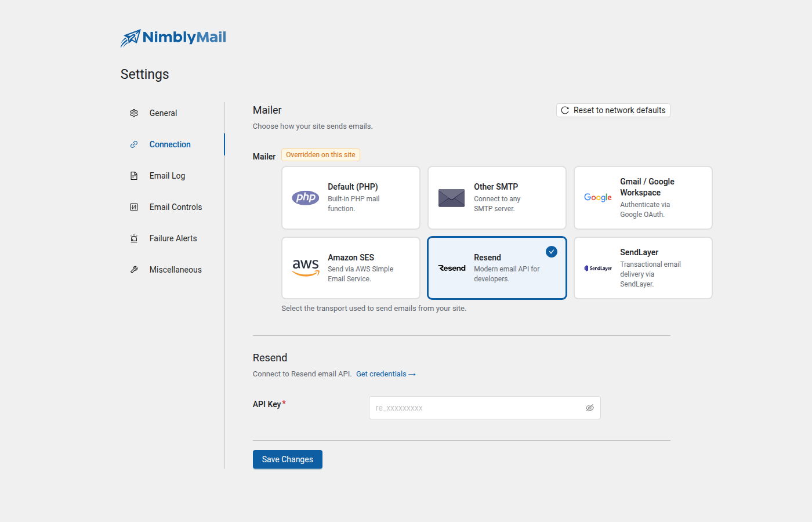Click the "Settings" page heading
Image resolution: width=812 pixels, height=522 pixels.
point(145,74)
